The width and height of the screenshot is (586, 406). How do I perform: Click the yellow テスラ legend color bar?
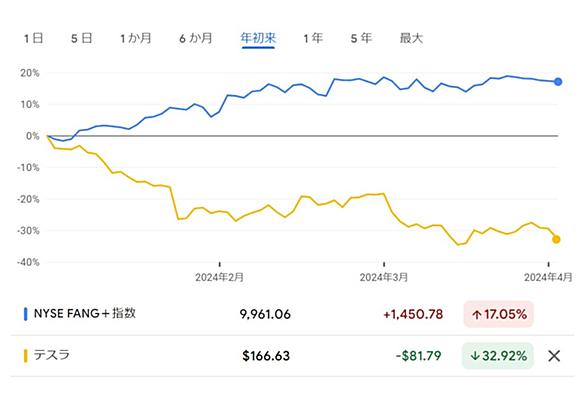25,356
